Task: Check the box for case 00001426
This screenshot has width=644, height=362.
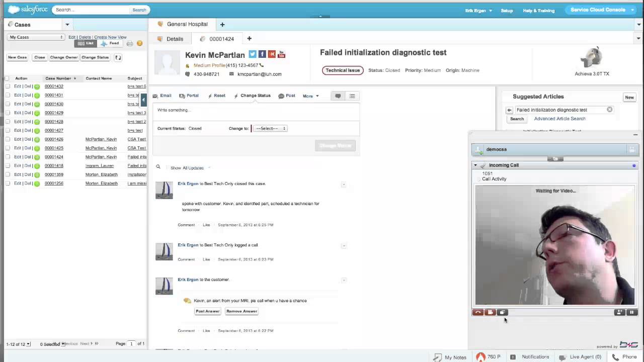Action: (7, 139)
